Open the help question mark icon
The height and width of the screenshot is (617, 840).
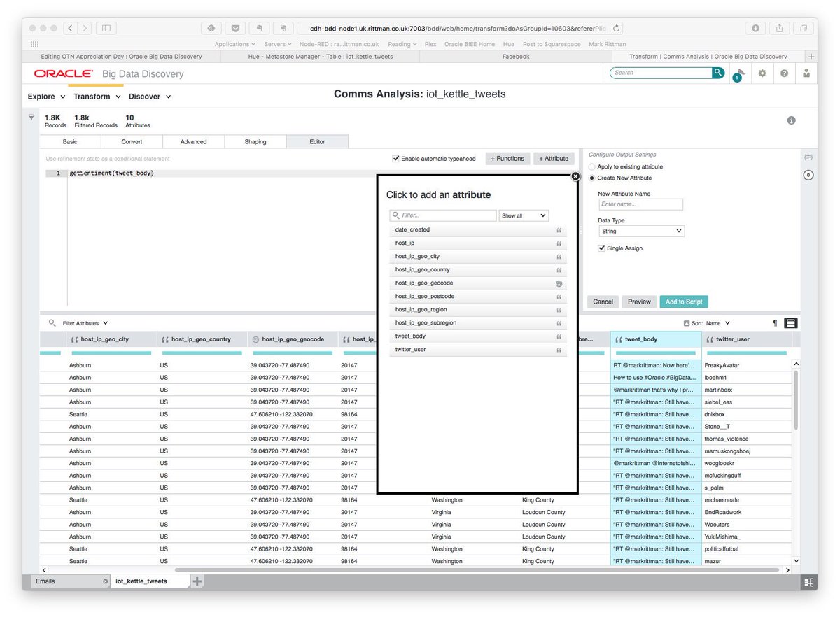pyautogui.click(x=785, y=73)
